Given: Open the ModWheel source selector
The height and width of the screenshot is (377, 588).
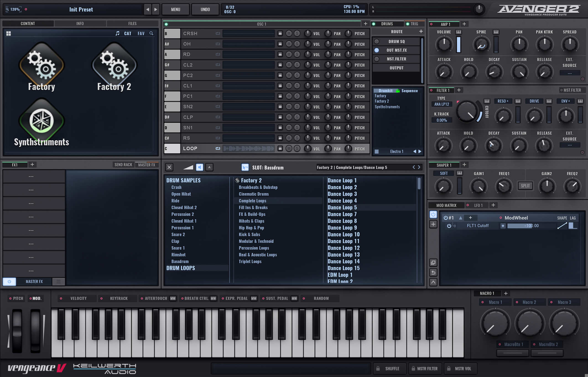Looking at the screenshot, I should tap(516, 218).
